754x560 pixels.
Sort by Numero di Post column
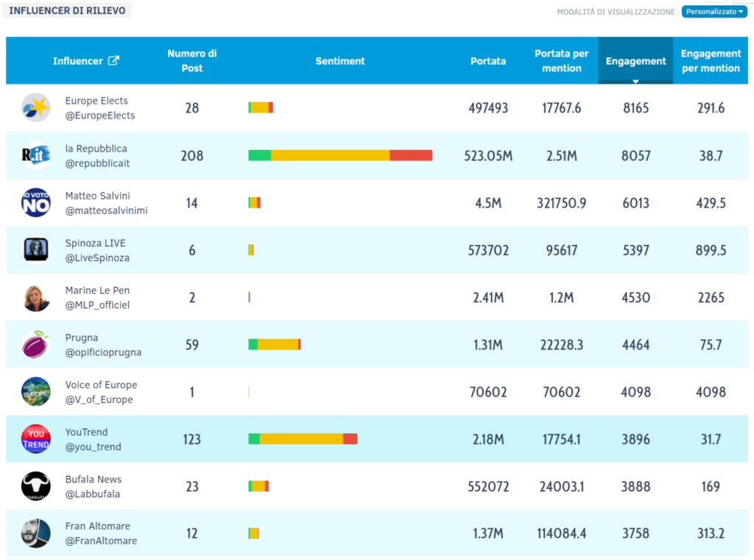192,61
